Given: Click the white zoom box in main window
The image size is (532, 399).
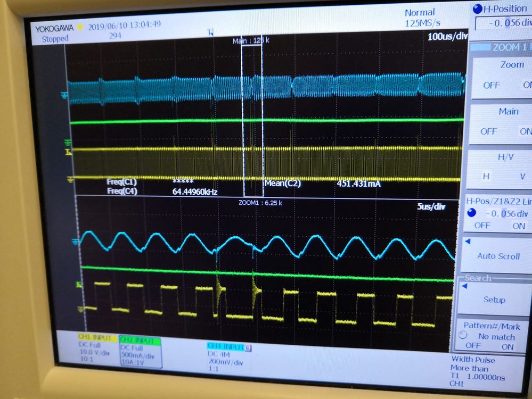Looking at the screenshot, I should click(252, 115).
